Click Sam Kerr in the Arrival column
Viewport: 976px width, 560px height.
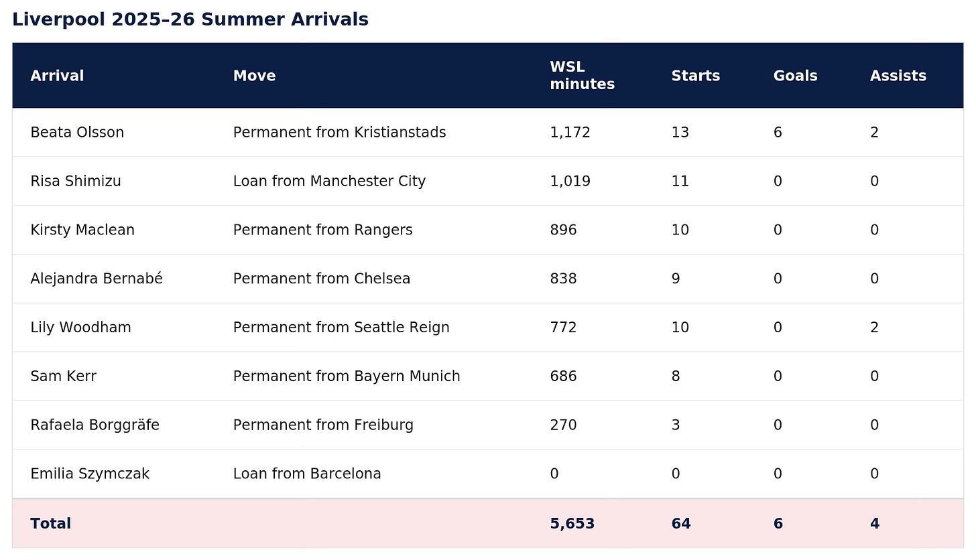(x=63, y=376)
